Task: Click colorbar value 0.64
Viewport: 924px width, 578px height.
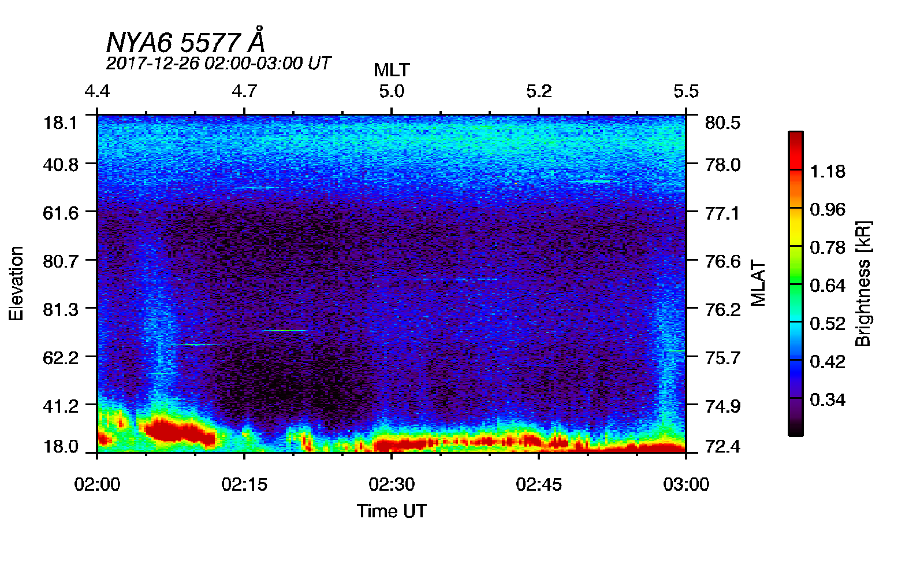Action: (x=828, y=286)
